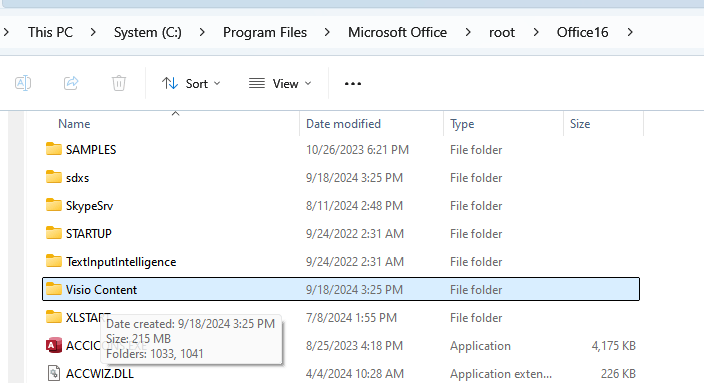Image resolution: width=704 pixels, height=383 pixels.
Task: Select the SAMPLES folder icon
Action: tap(53, 149)
